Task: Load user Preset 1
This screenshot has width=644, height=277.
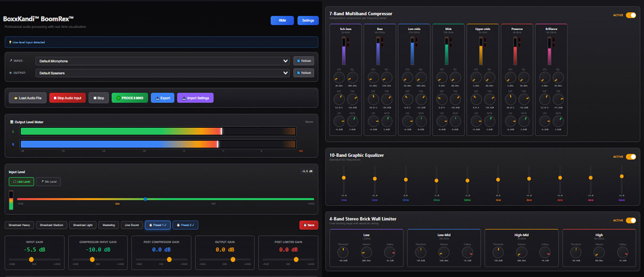Action: click(x=157, y=225)
